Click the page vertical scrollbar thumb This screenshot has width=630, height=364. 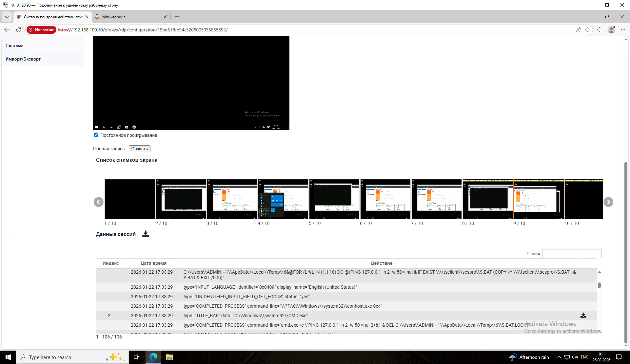[626, 252]
